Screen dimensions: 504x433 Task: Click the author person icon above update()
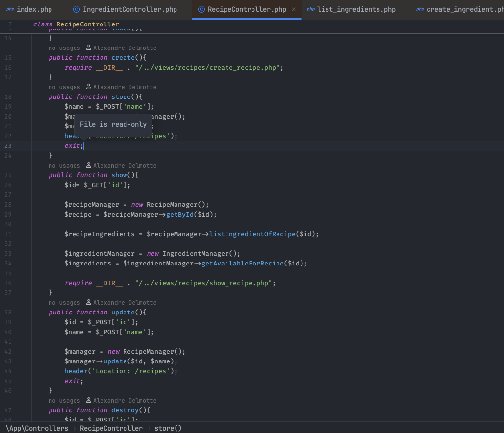point(89,303)
